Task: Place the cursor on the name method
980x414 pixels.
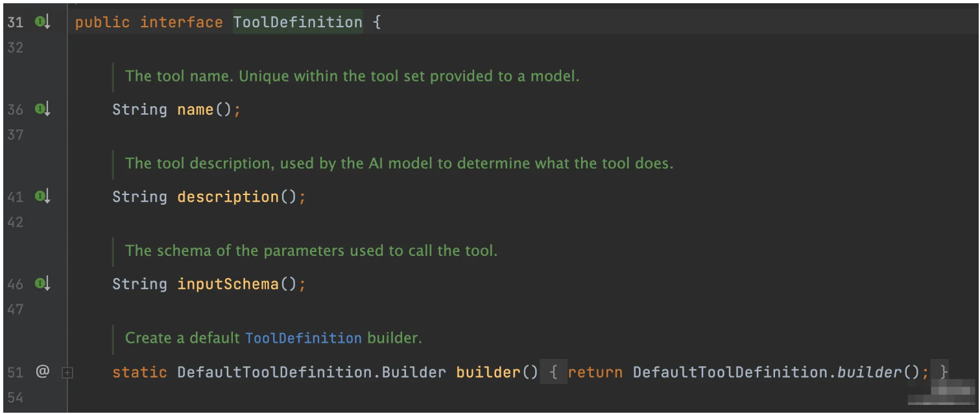Action: (x=195, y=109)
